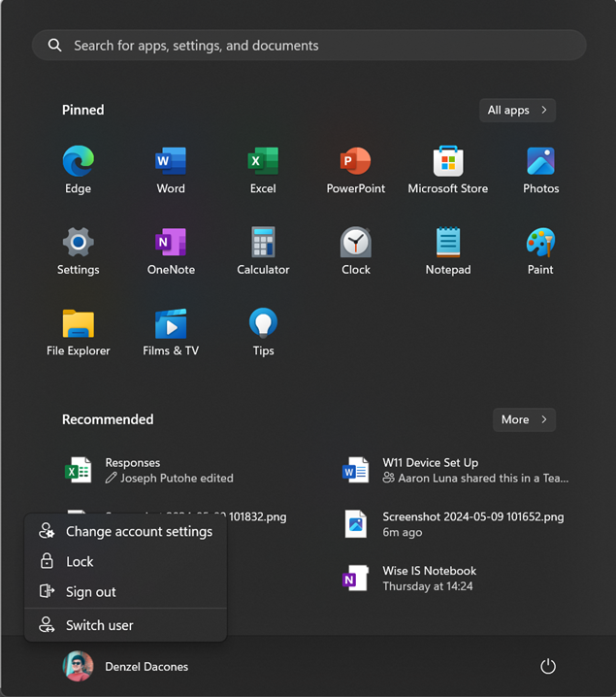Click the Sign out door icon
The image size is (616, 697).
pyautogui.click(x=47, y=591)
